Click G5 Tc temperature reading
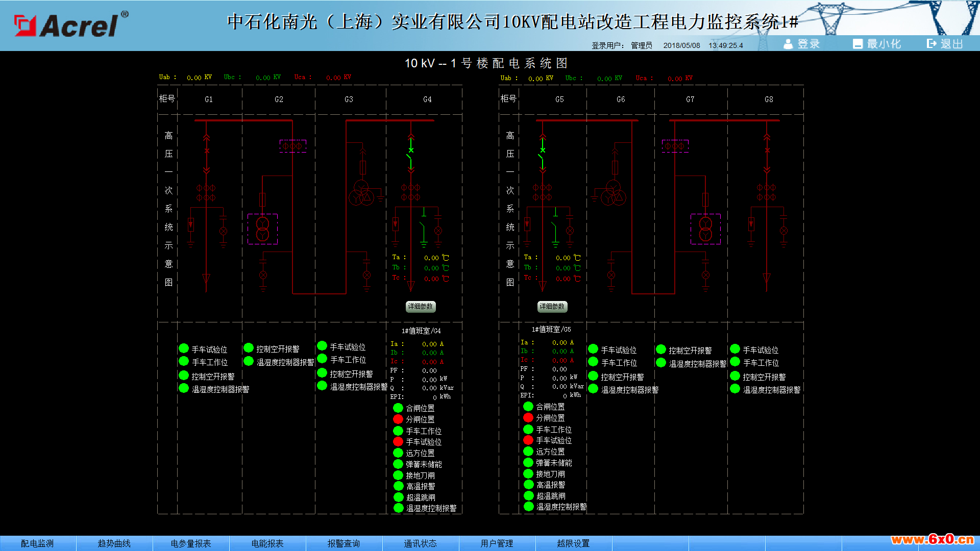The height and width of the screenshot is (551, 980). point(563,279)
